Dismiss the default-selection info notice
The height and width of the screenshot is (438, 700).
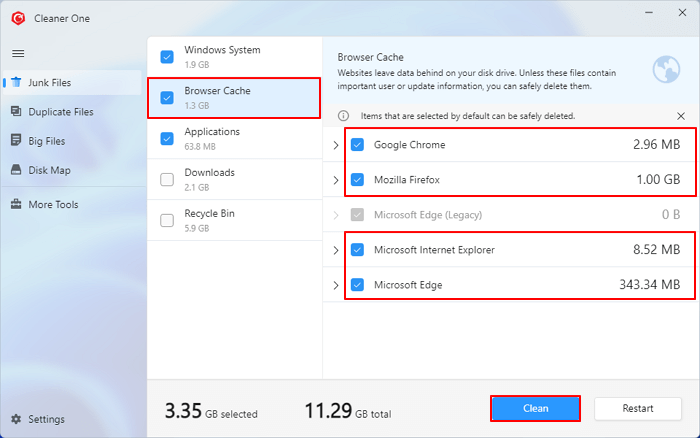point(681,116)
